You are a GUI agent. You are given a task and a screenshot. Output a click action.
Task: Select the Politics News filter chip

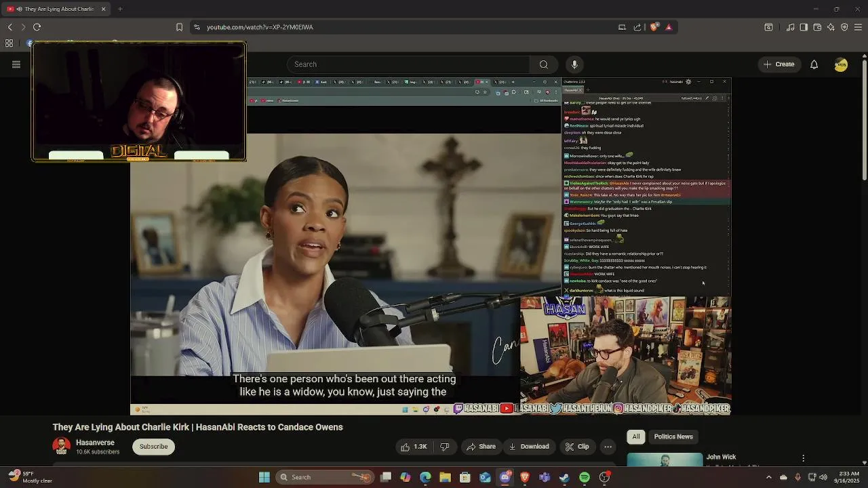673,436
